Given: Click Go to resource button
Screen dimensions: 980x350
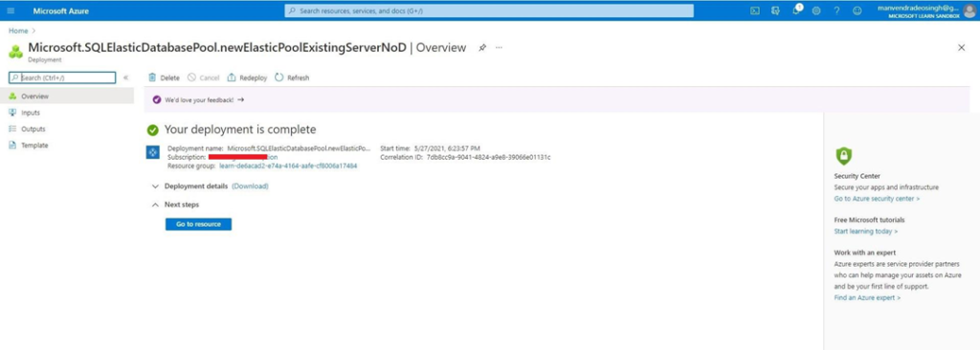Looking at the screenshot, I should tap(198, 224).
